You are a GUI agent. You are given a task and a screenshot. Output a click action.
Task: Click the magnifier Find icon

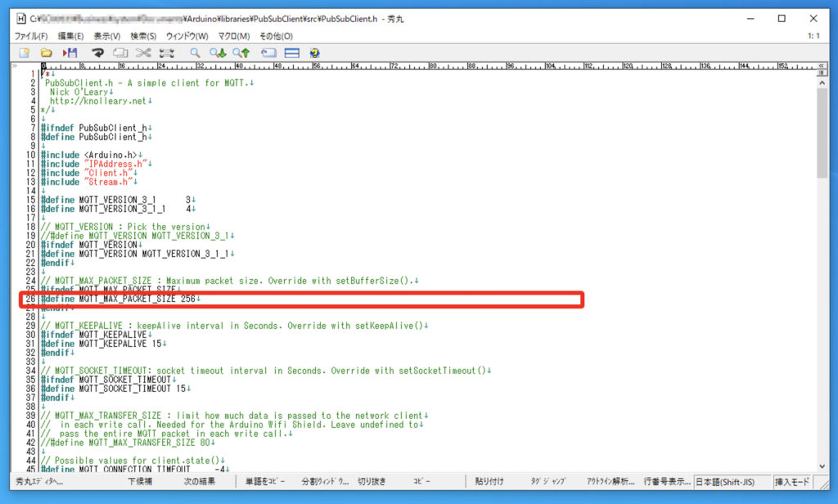pyautogui.click(x=196, y=53)
